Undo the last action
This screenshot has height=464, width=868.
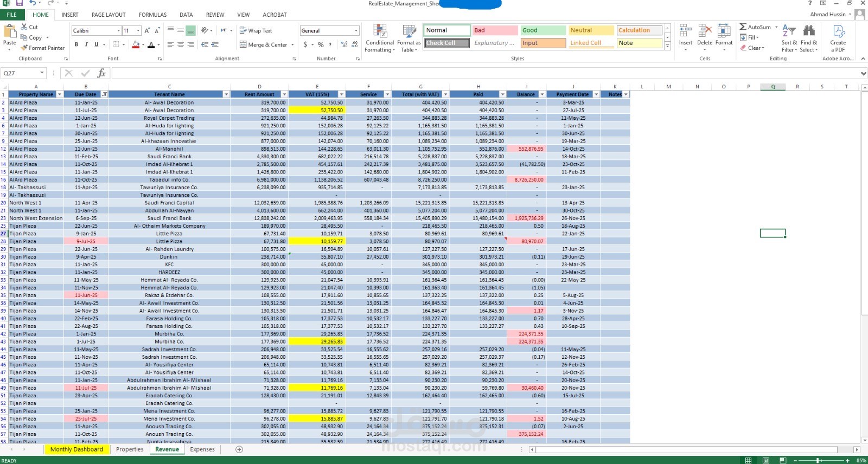33,3
